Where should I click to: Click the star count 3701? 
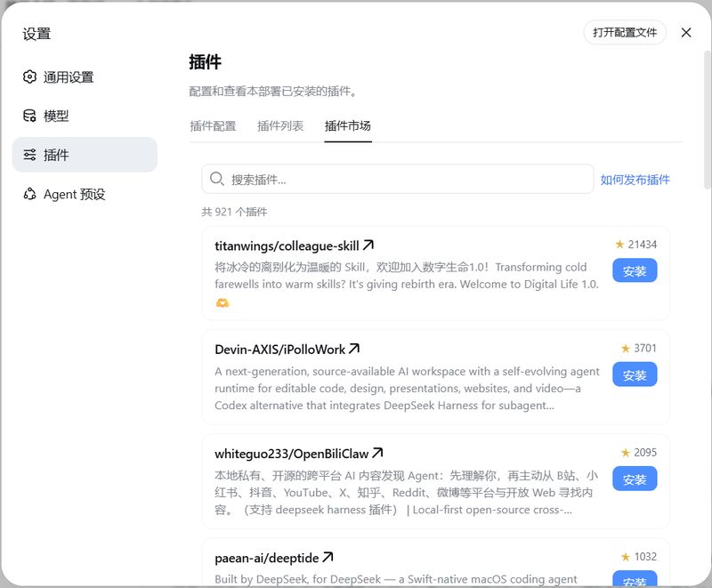645,348
